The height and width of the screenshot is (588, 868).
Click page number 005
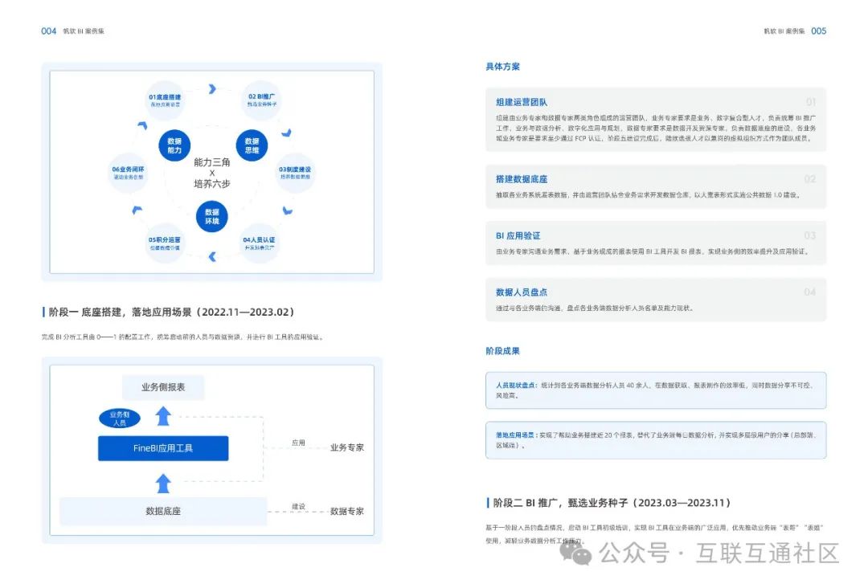click(819, 31)
